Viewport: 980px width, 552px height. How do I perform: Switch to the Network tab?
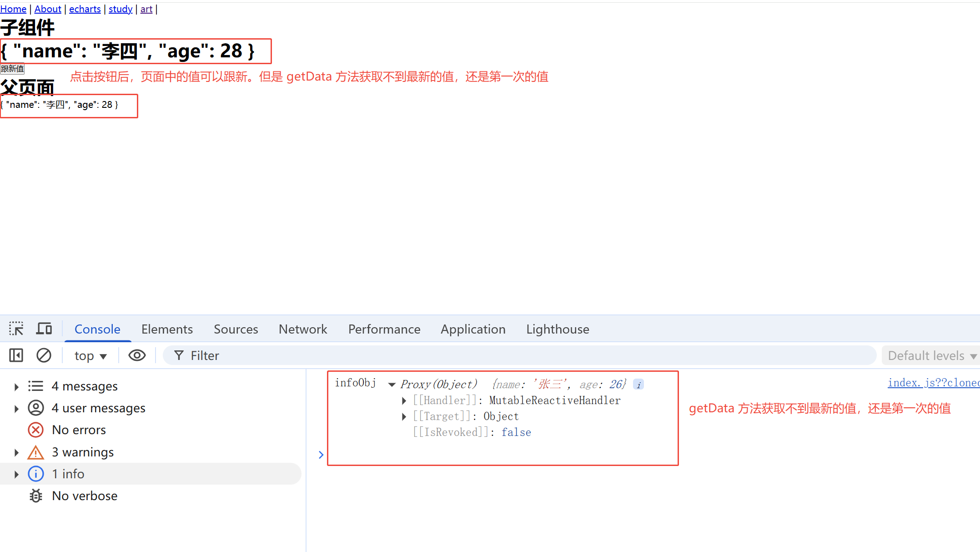[x=303, y=329]
